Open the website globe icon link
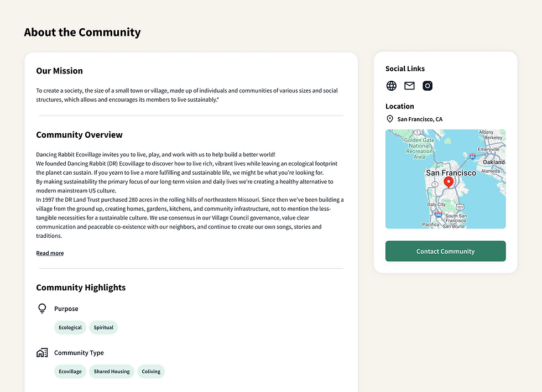Screen dimensions: 542x392 click(391, 86)
